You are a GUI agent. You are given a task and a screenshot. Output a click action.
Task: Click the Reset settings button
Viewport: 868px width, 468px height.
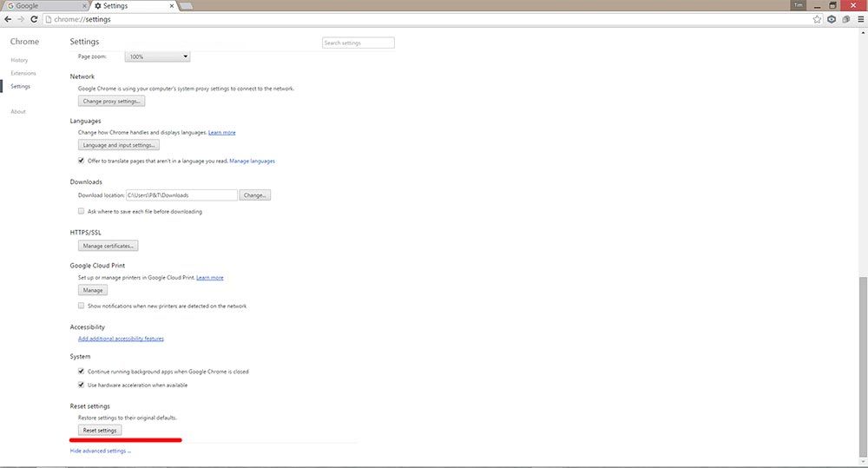click(100, 431)
